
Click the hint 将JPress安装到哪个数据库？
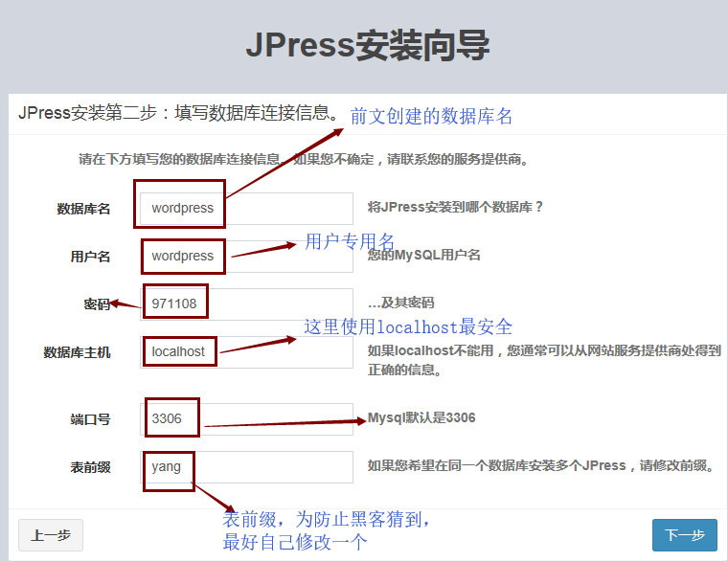coord(455,207)
